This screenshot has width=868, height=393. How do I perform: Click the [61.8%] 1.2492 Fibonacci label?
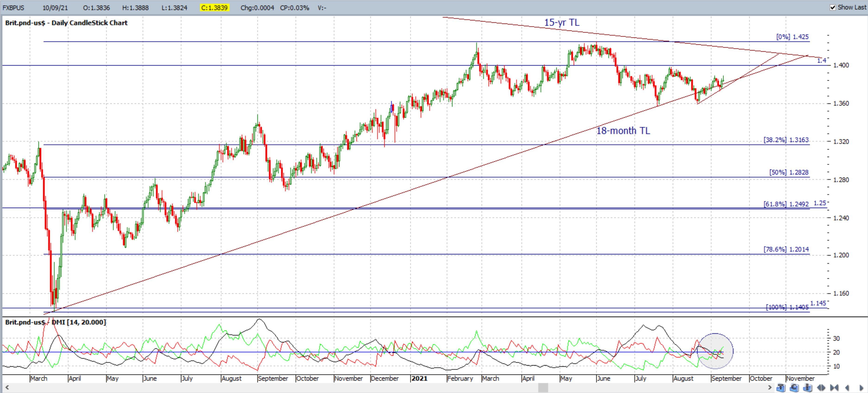(x=786, y=204)
